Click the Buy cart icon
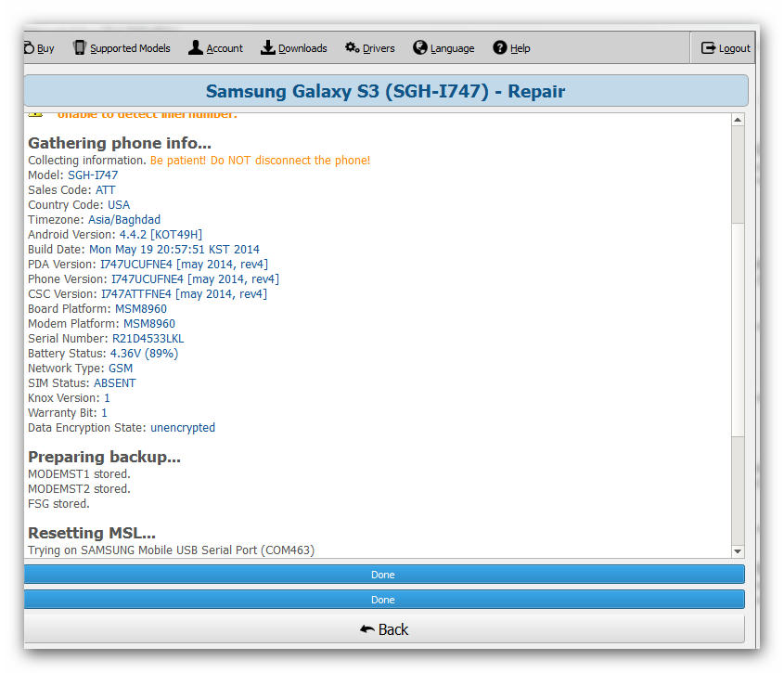Viewport: 784px width, 673px height. click(29, 48)
